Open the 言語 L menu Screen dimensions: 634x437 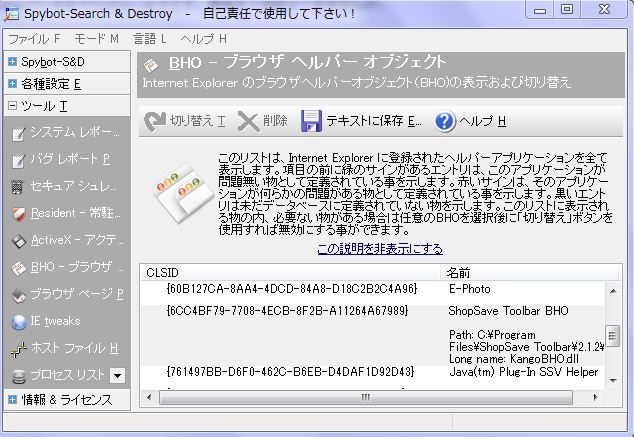(x=150, y=39)
